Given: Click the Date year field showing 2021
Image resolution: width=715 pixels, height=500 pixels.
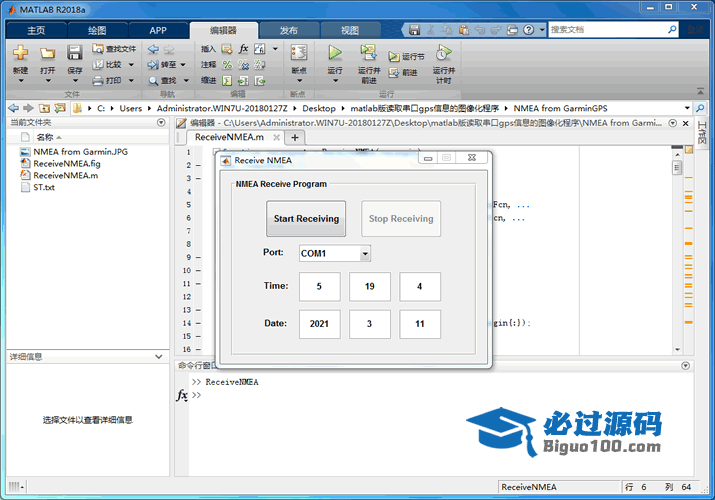Looking at the screenshot, I should tap(319, 324).
